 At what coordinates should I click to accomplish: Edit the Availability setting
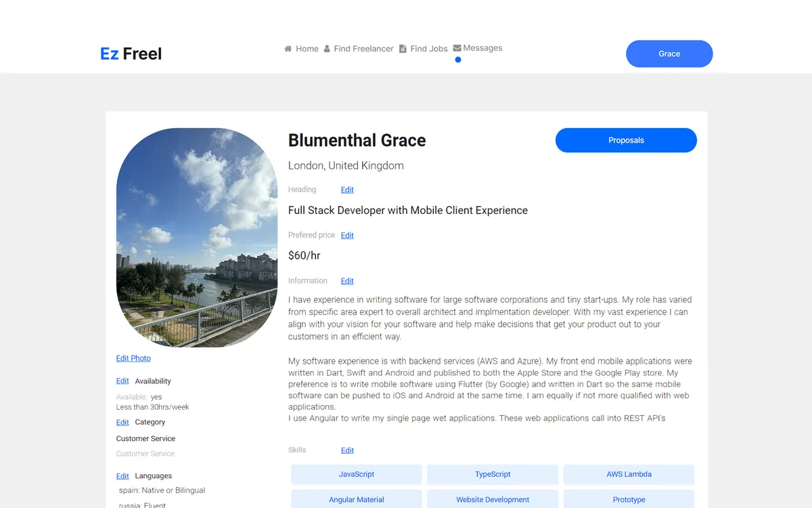122,381
